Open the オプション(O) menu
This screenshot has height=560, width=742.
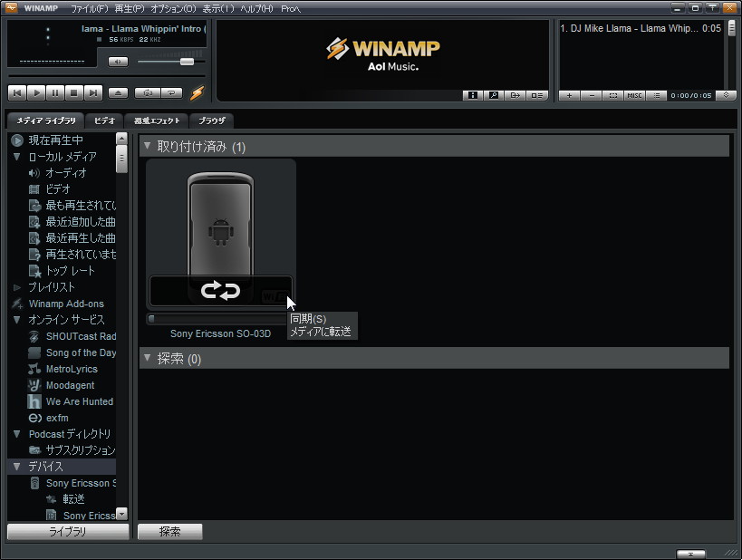pos(173,8)
